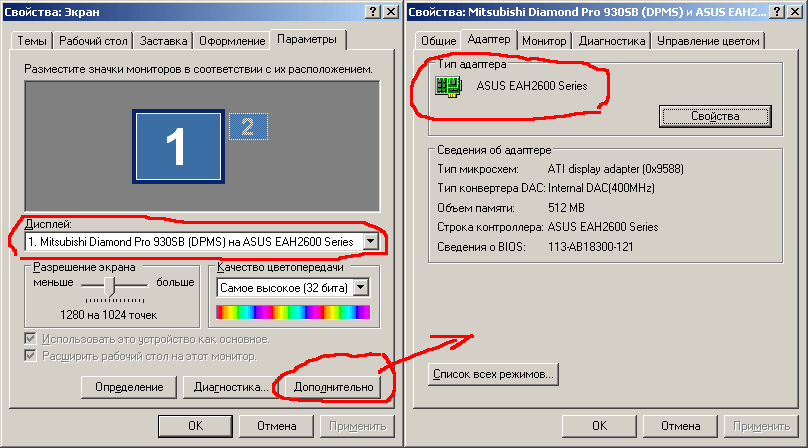Open the Заставка tab
Screen dimensions: 808x448
[x=163, y=41]
